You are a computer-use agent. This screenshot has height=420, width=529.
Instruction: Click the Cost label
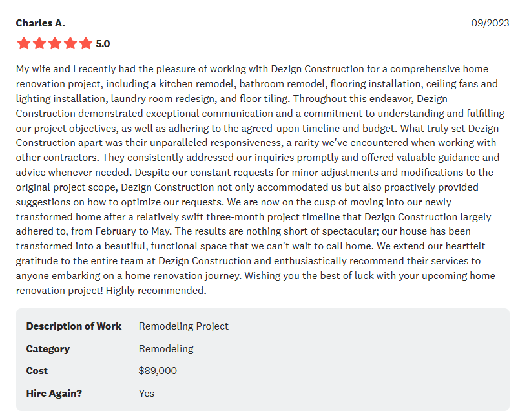[x=37, y=371]
